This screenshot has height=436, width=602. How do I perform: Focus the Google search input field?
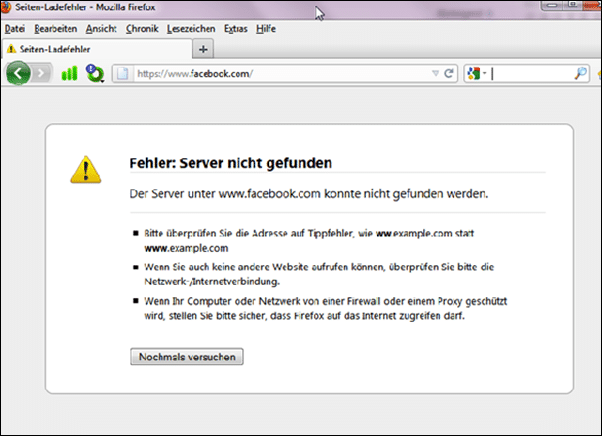pos(531,73)
